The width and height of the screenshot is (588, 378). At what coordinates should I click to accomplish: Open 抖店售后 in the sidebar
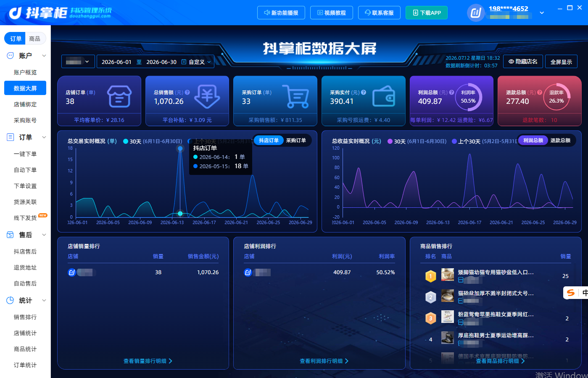[x=25, y=251]
